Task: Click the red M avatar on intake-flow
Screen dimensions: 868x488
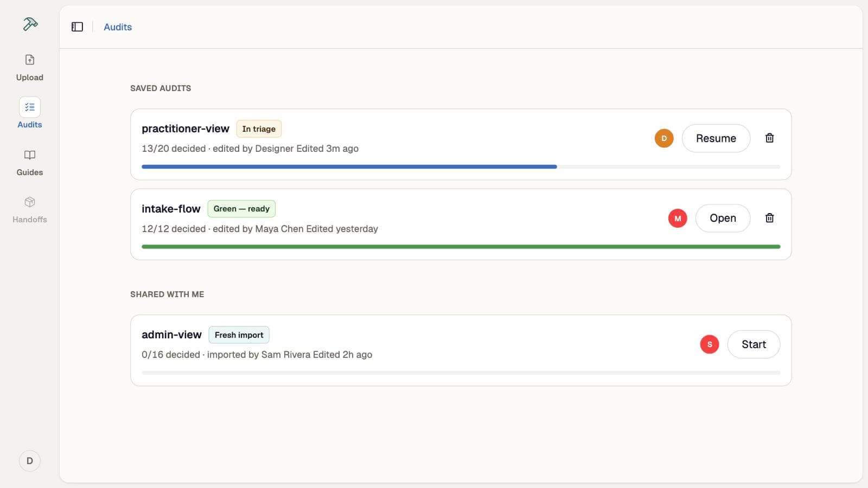Action: coord(678,219)
